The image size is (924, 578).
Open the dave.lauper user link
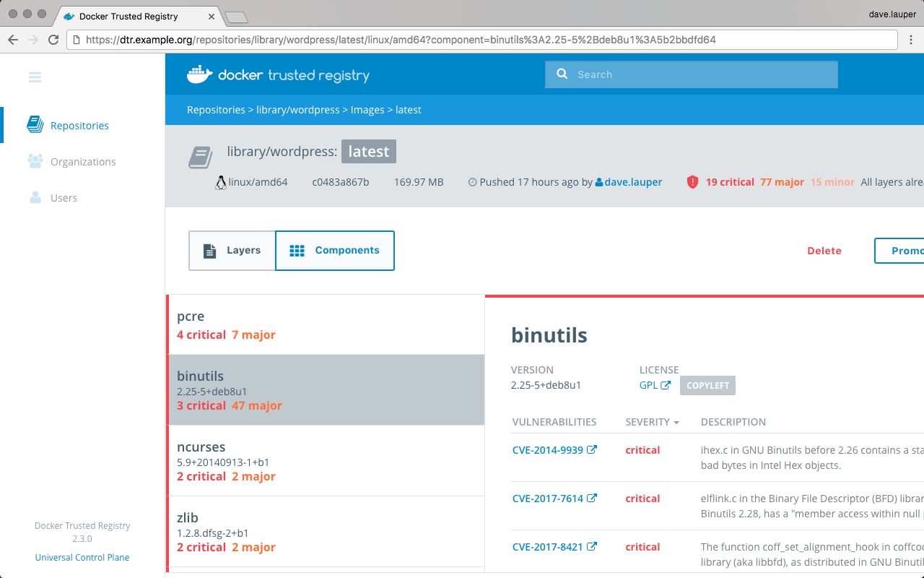[632, 182]
